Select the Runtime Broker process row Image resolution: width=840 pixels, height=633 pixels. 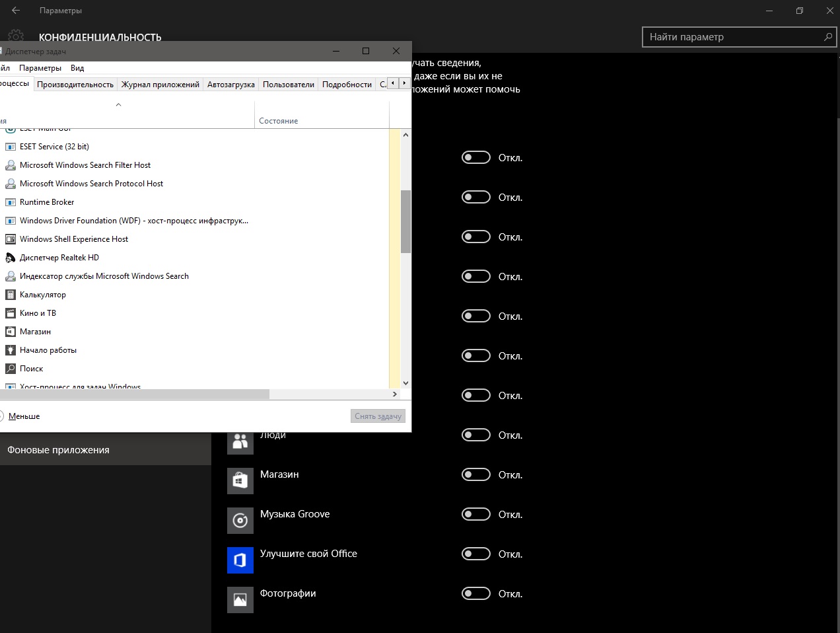(195, 202)
